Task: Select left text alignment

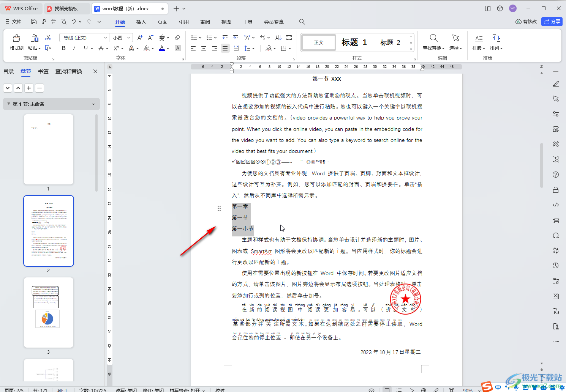Action: (193, 48)
